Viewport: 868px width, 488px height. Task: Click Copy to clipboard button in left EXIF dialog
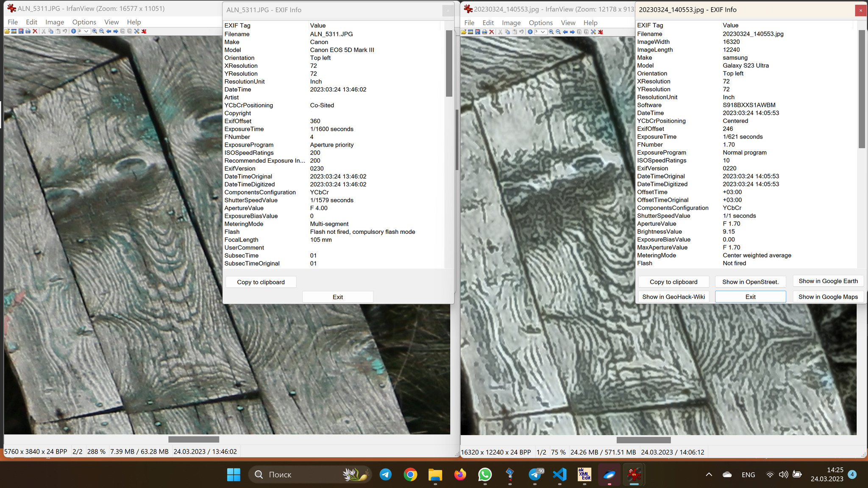261,281
